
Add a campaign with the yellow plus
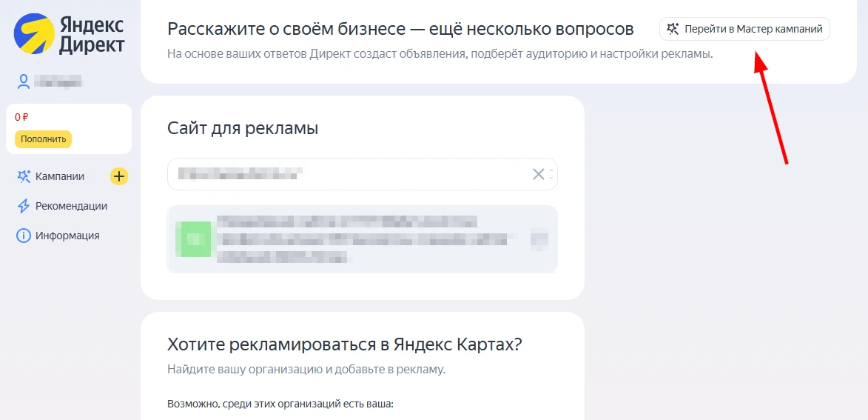(119, 176)
